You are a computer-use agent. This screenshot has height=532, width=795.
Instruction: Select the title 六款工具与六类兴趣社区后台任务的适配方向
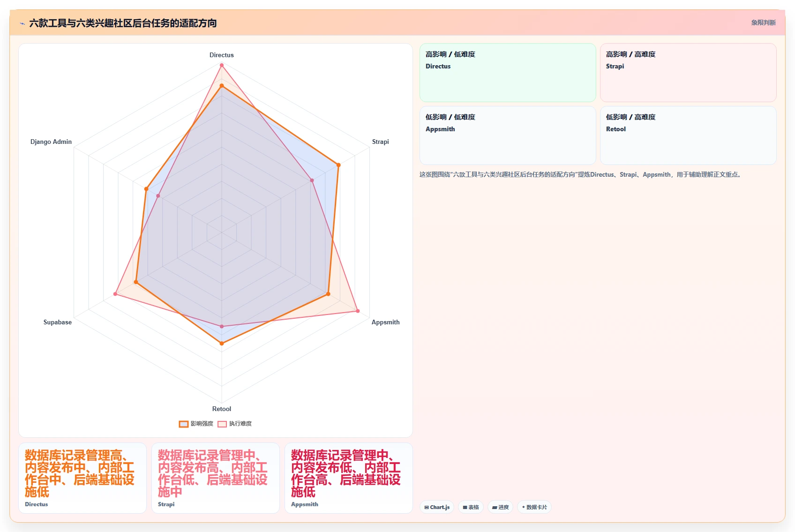123,23
